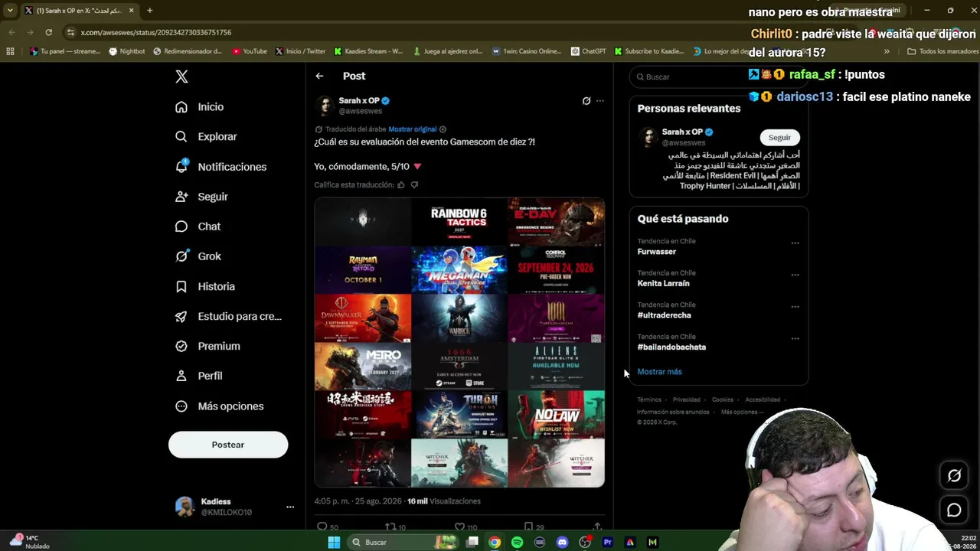Screen dimensions: 980x551
Task: Rate the translation with thumbs up
Action: 400,185
